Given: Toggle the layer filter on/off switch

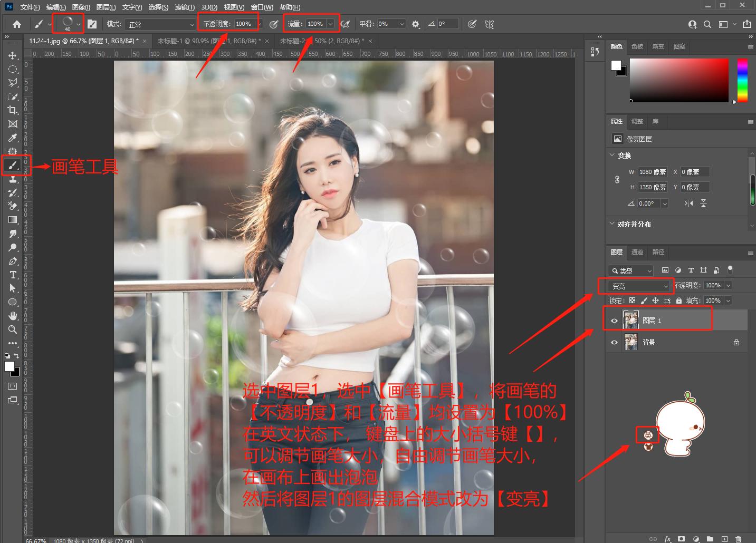Looking at the screenshot, I should (730, 270).
